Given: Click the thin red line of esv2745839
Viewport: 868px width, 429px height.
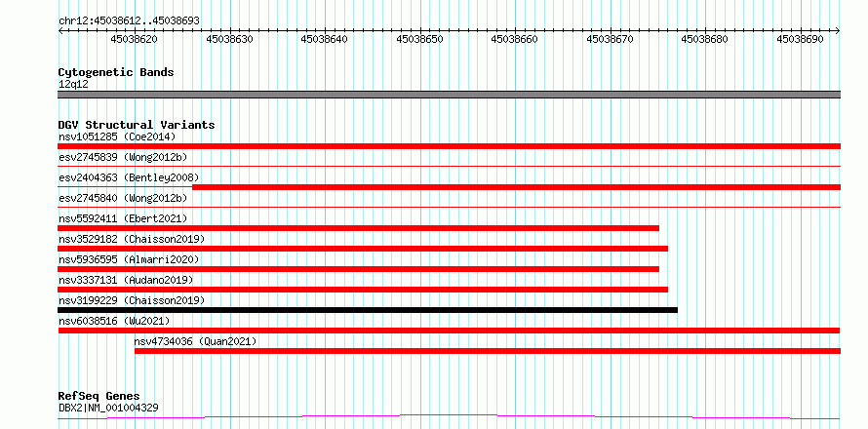Looking at the screenshot, I should pyautogui.click(x=449, y=166).
